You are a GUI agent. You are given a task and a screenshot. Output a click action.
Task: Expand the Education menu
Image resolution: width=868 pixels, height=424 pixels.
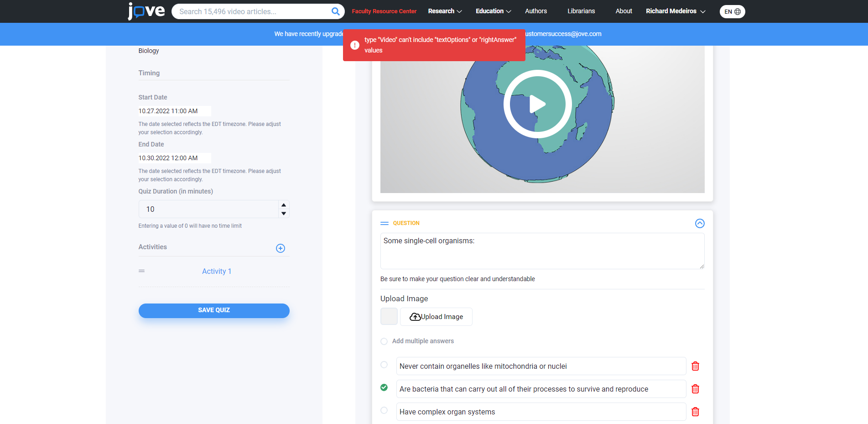coord(493,11)
